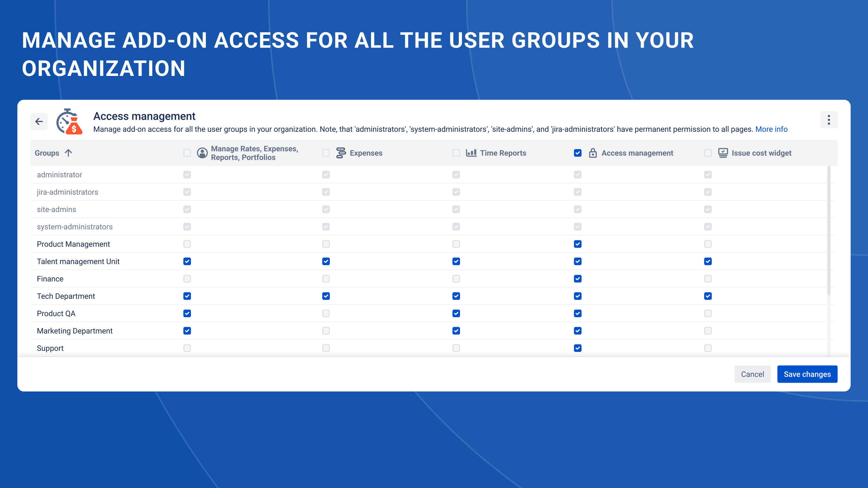Viewport: 868px width, 488px height.
Task: Click Cancel to discard changes
Action: 752,374
